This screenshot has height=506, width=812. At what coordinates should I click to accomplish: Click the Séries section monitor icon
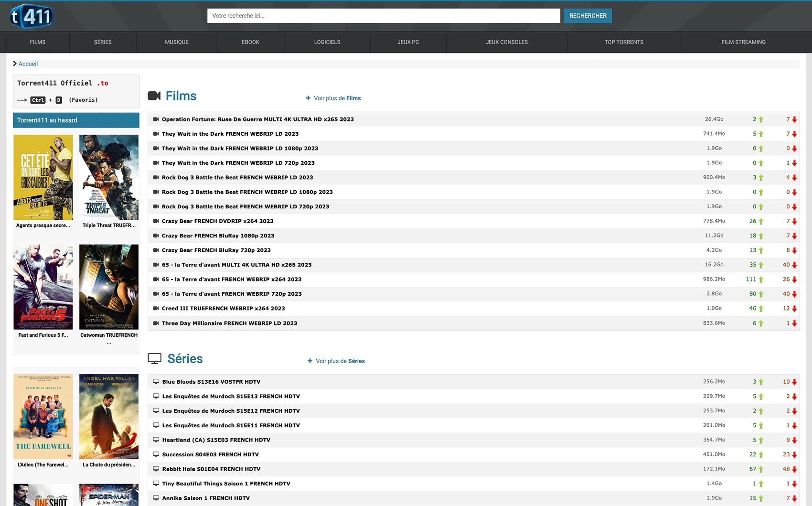(155, 358)
